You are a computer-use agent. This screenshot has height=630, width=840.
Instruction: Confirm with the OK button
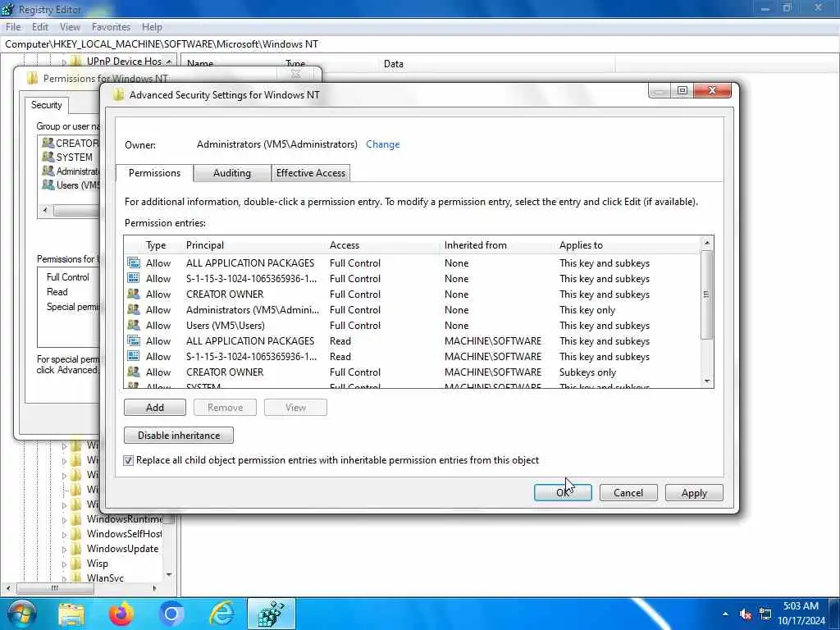(563, 493)
